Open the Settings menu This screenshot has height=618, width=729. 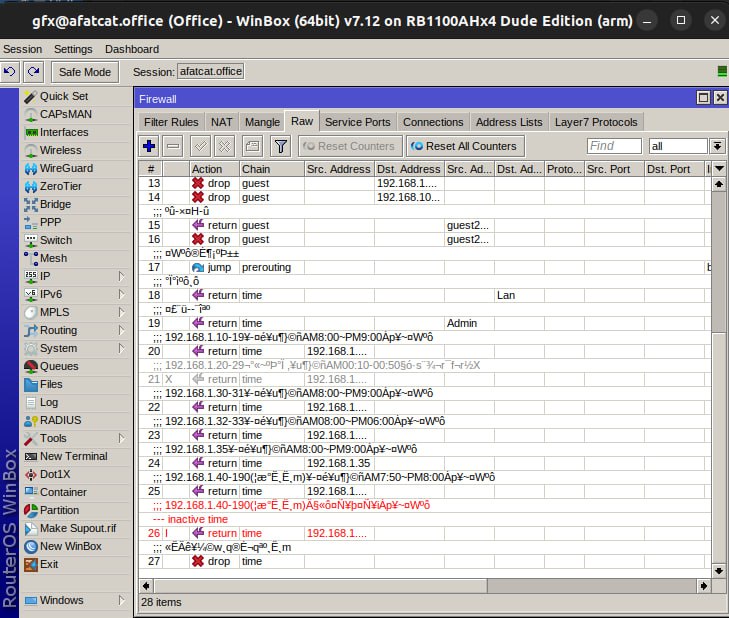point(73,49)
